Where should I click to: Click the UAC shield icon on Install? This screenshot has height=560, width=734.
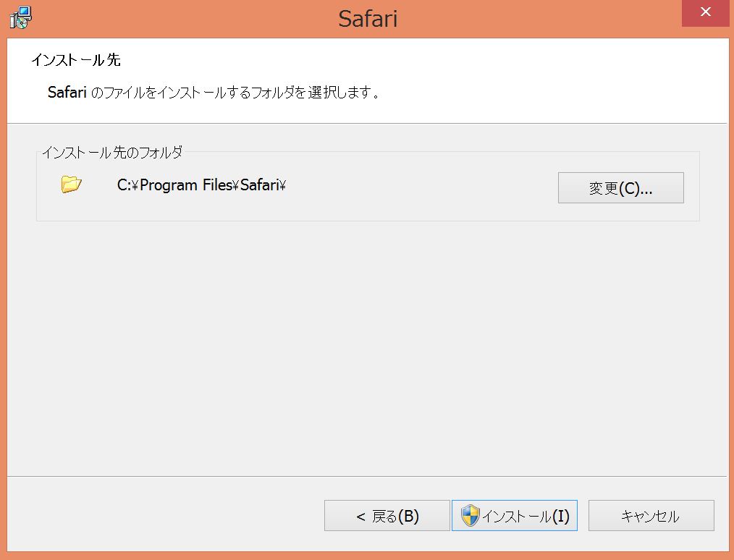pyautogui.click(x=470, y=516)
